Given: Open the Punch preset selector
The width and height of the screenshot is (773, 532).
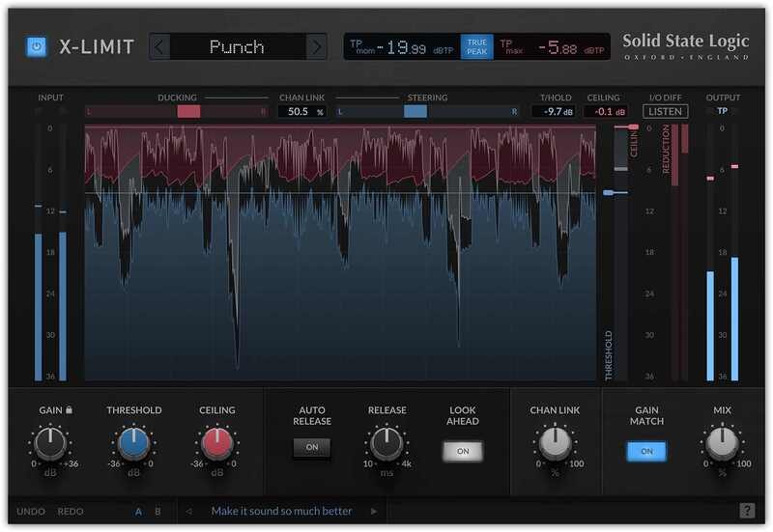Looking at the screenshot, I should [238, 46].
